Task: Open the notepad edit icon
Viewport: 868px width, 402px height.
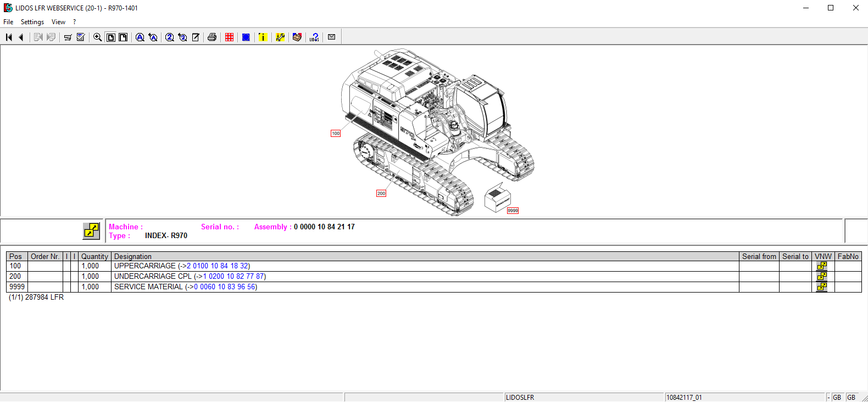Action: tap(196, 37)
